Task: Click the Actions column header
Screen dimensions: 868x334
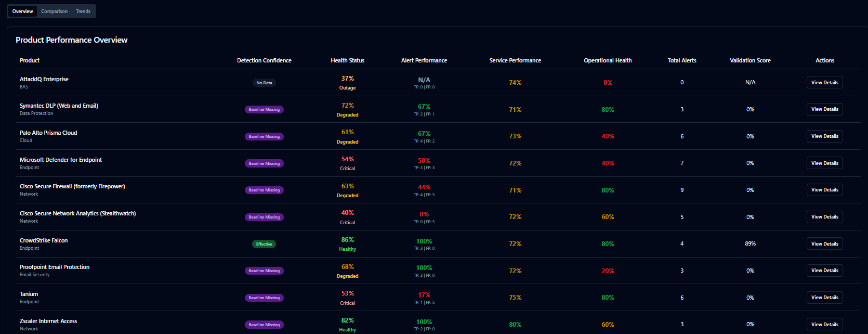Action: (x=825, y=60)
